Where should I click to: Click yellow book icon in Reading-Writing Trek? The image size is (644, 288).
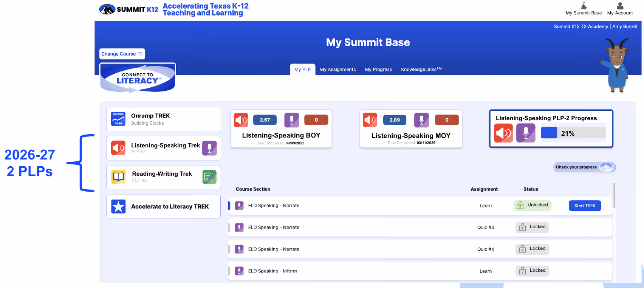(118, 177)
